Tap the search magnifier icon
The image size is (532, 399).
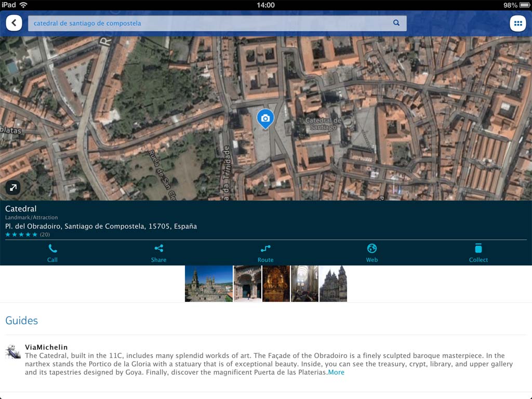pos(396,23)
